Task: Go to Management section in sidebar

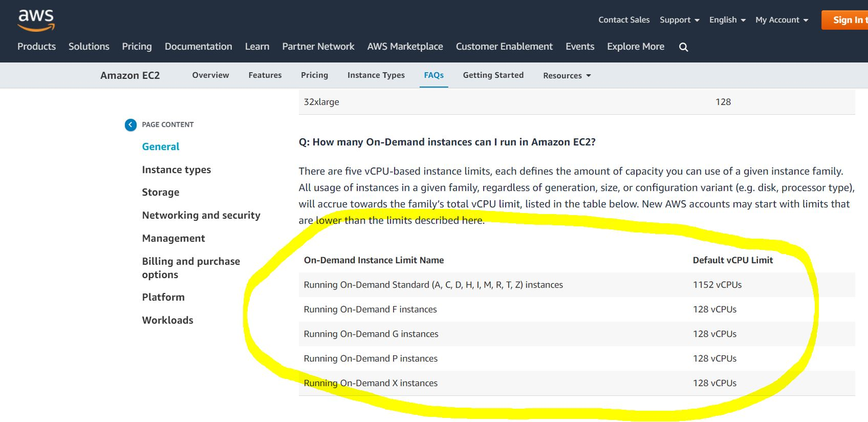Action: [x=173, y=238]
